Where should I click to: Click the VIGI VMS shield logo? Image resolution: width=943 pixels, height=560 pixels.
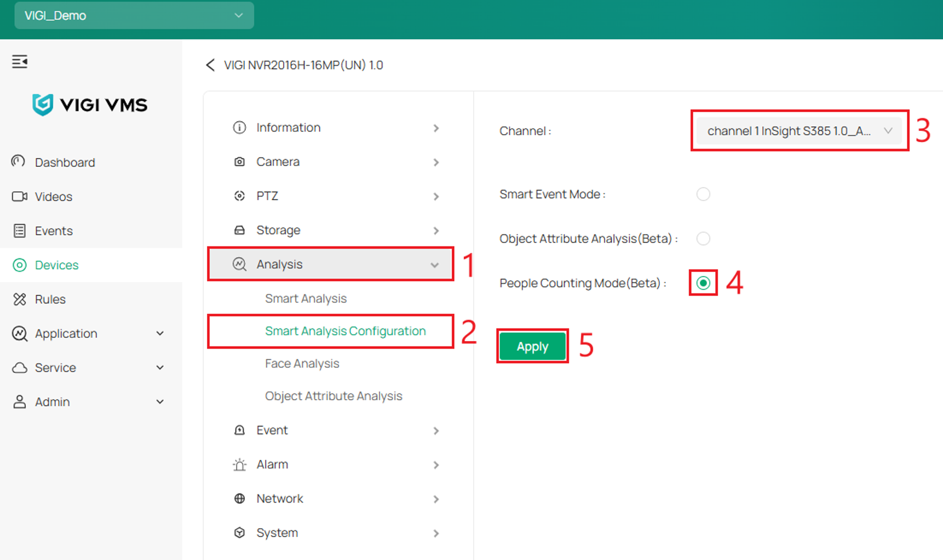click(x=42, y=105)
